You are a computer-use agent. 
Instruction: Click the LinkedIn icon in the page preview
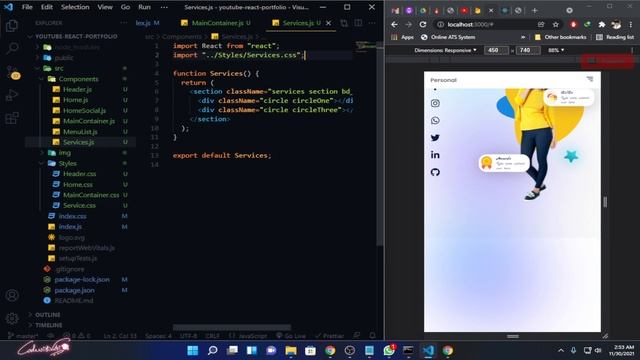435,155
